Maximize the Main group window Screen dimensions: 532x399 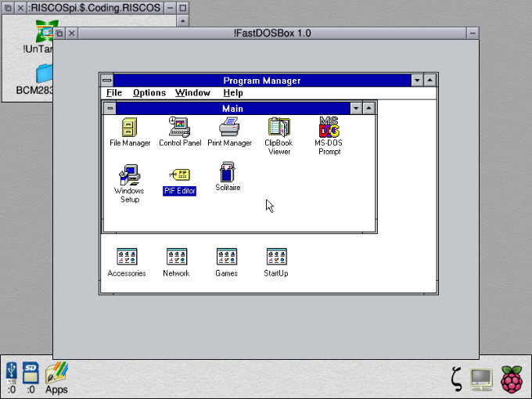pyautogui.click(x=368, y=109)
